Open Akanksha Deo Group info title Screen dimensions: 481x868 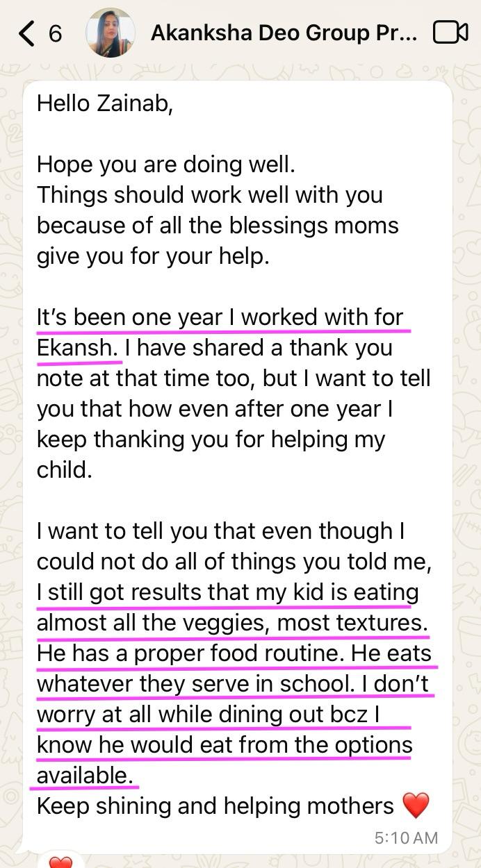(x=284, y=33)
